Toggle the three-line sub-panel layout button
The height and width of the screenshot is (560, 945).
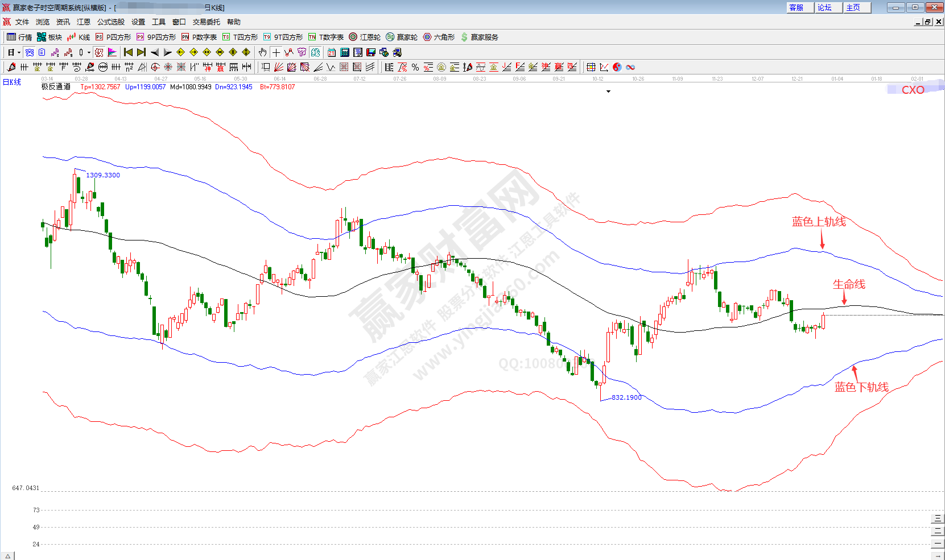click(938, 518)
